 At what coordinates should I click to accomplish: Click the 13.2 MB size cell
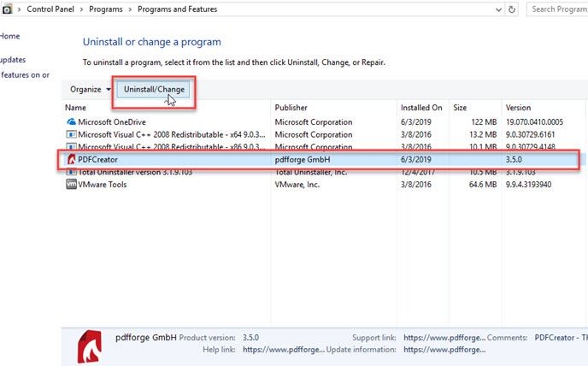click(x=483, y=134)
